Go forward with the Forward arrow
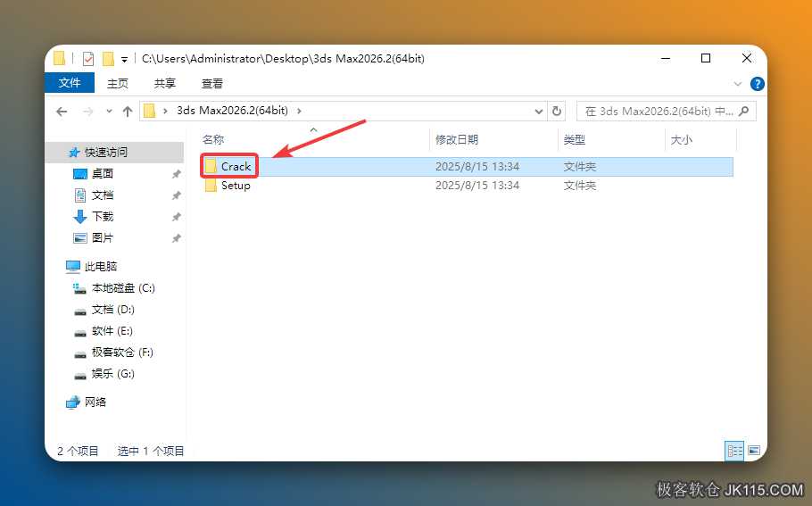 [88, 112]
